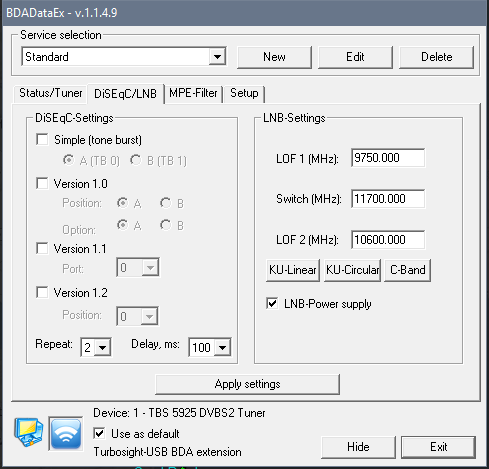
Task: Click the blue Wi-Fi signal icon
Action: 66,434
